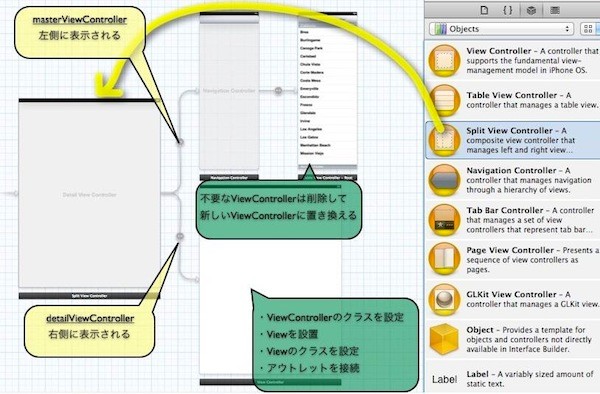Image resolution: width=600 pixels, height=394 pixels.
Task: Click the Navigation-to-Root relationship segue circle
Action: click(x=278, y=91)
